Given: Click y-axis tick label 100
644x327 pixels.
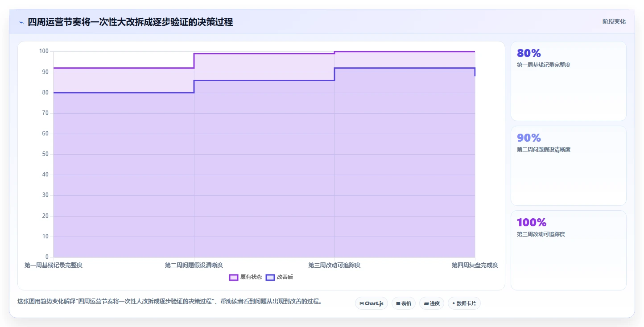Looking at the screenshot, I should coord(44,51).
